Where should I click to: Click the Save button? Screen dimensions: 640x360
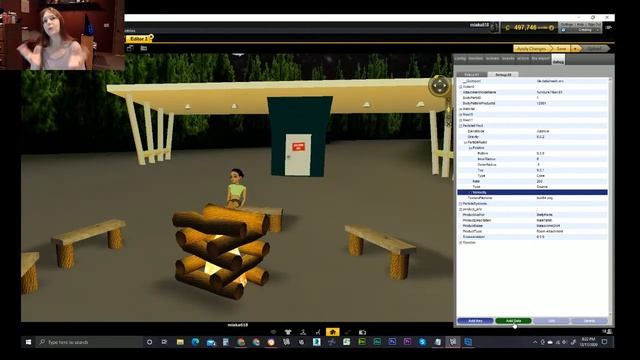click(562, 49)
